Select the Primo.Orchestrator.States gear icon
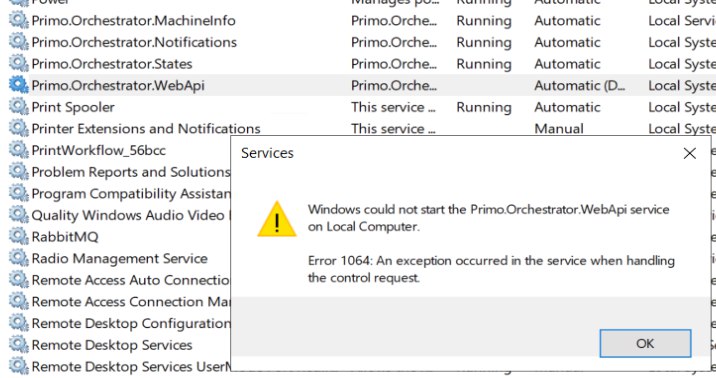The width and height of the screenshot is (716, 378). tap(19, 63)
